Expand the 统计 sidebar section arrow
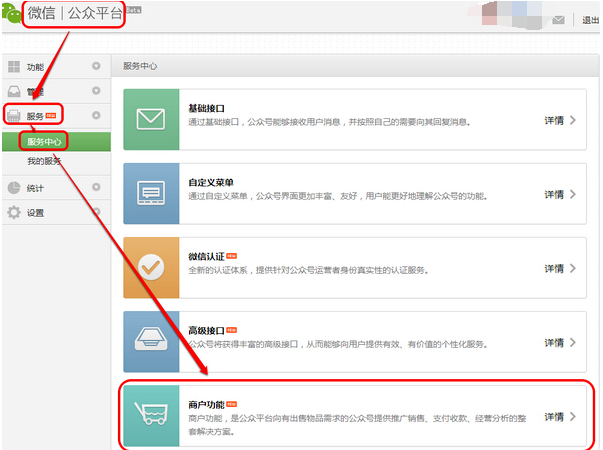The height and width of the screenshot is (450, 603). [x=97, y=187]
